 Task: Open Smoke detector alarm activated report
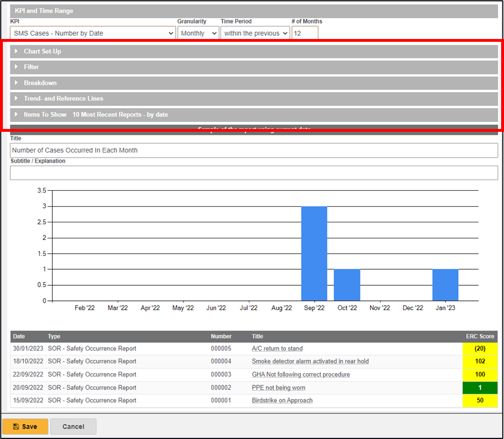click(x=310, y=362)
